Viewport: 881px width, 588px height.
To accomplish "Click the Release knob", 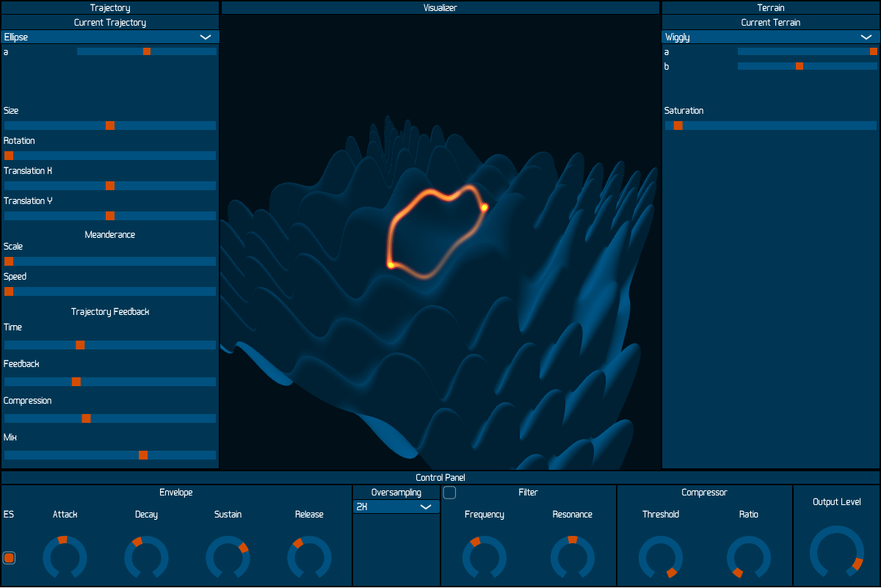I will (309, 558).
